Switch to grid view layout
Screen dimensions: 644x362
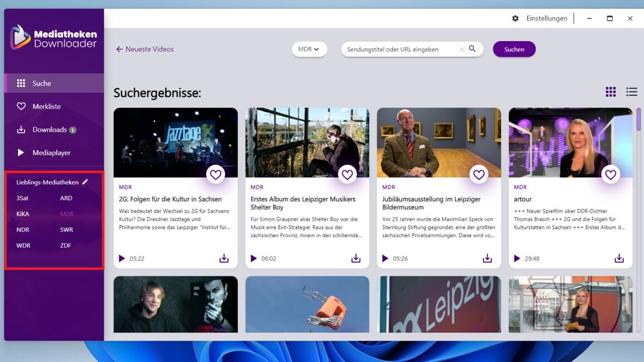pyautogui.click(x=611, y=92)
